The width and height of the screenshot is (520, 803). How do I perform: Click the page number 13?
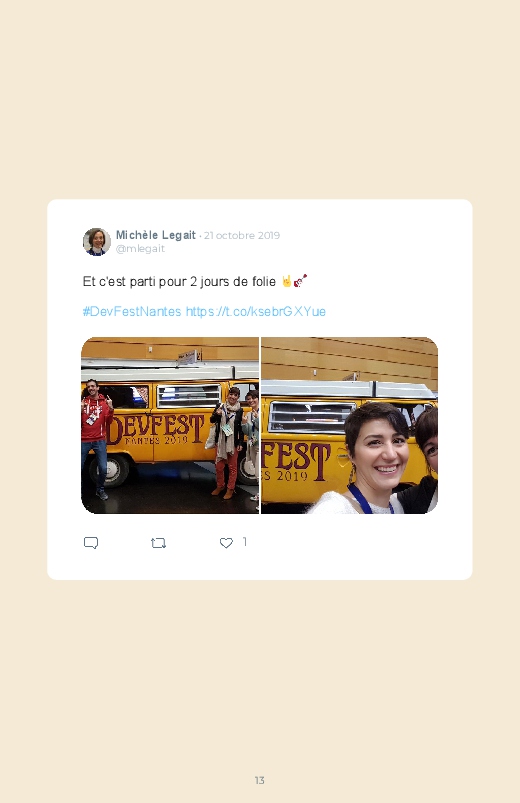(x=259, y=780)
